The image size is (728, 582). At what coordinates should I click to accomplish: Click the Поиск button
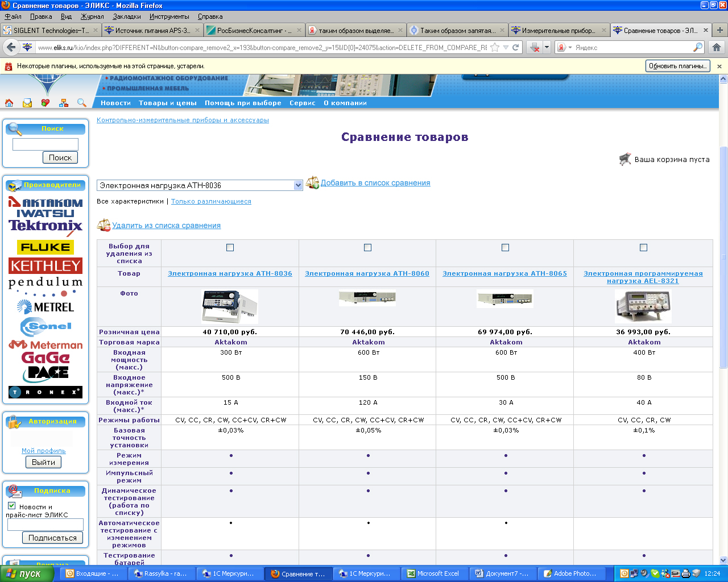60,157
